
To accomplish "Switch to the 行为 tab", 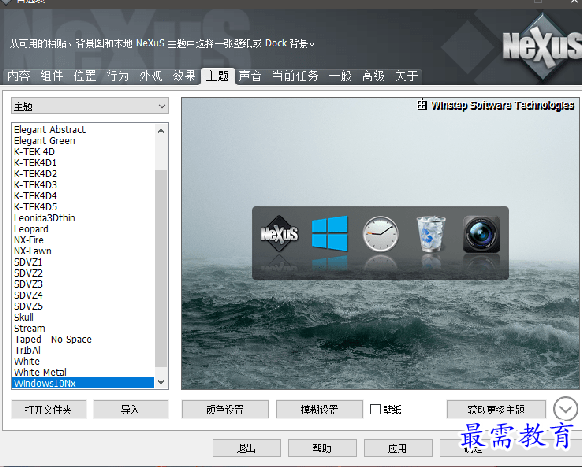I will click(x=118, y=76).
